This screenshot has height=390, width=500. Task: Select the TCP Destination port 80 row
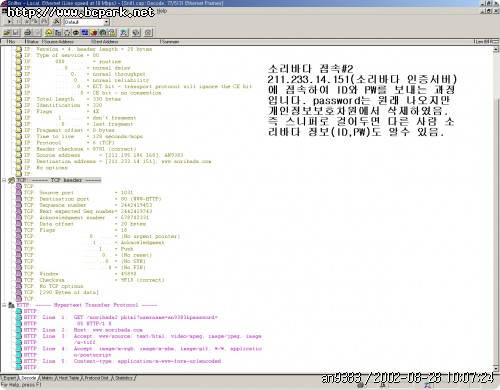93,199
